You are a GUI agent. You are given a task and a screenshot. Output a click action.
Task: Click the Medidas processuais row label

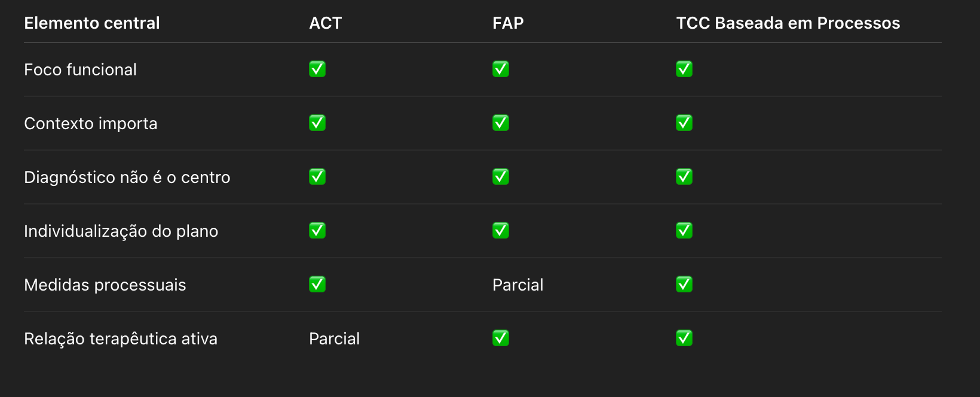tap(105, 285)
